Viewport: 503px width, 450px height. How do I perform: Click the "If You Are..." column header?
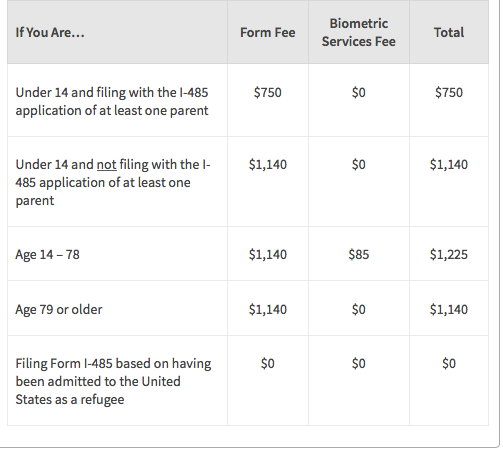point(50,33)
